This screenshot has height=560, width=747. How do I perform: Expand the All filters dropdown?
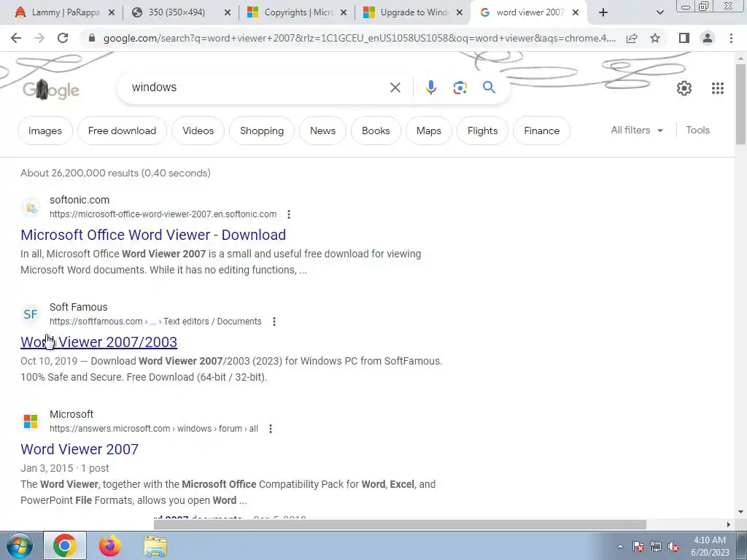pos(637,130)
